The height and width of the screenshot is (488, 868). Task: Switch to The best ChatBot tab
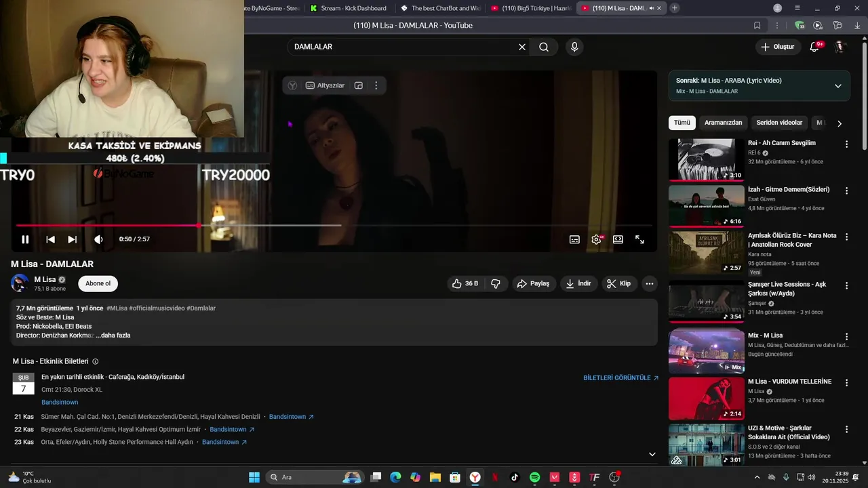(440, 8)
